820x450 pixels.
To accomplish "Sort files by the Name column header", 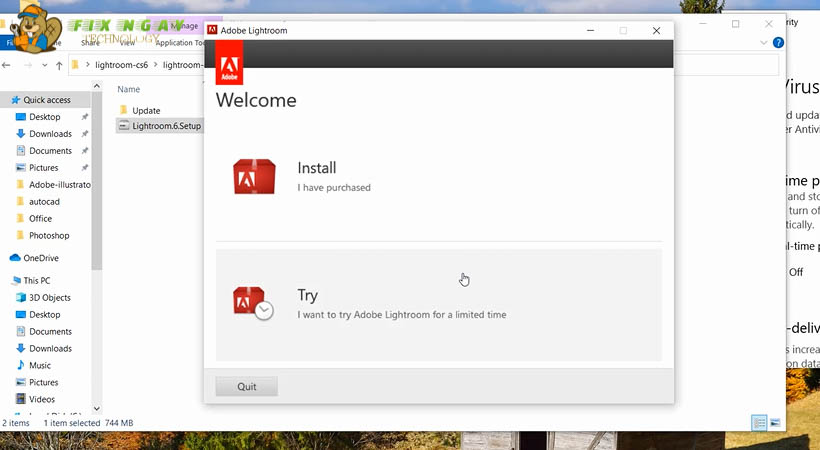I will pos(129,89).
